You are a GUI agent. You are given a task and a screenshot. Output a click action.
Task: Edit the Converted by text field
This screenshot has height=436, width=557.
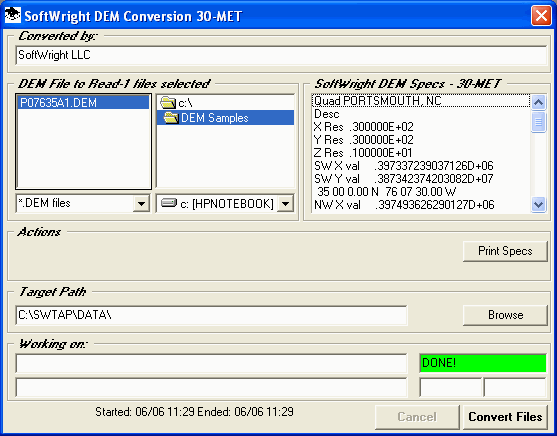[x=281, y=55]
